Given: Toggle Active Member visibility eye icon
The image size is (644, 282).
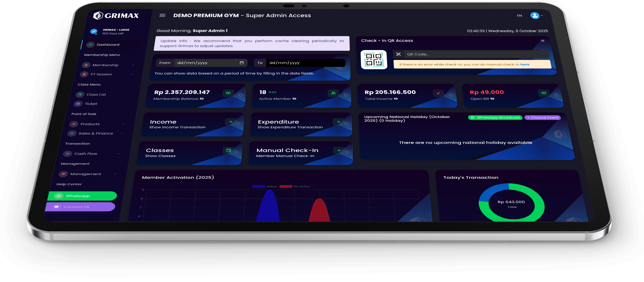Looking at the screenshot, I should click(294, 99).
